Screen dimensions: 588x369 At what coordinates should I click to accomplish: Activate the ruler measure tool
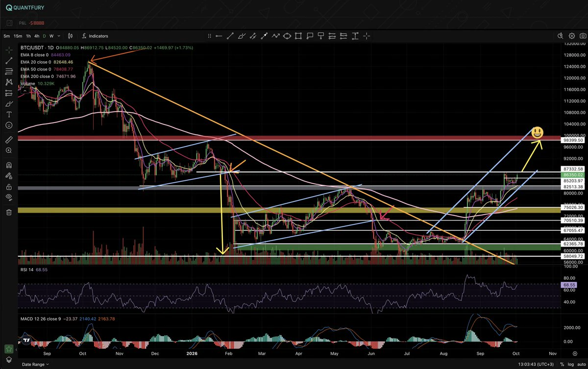pyautogui.click(x=9, y=140)
